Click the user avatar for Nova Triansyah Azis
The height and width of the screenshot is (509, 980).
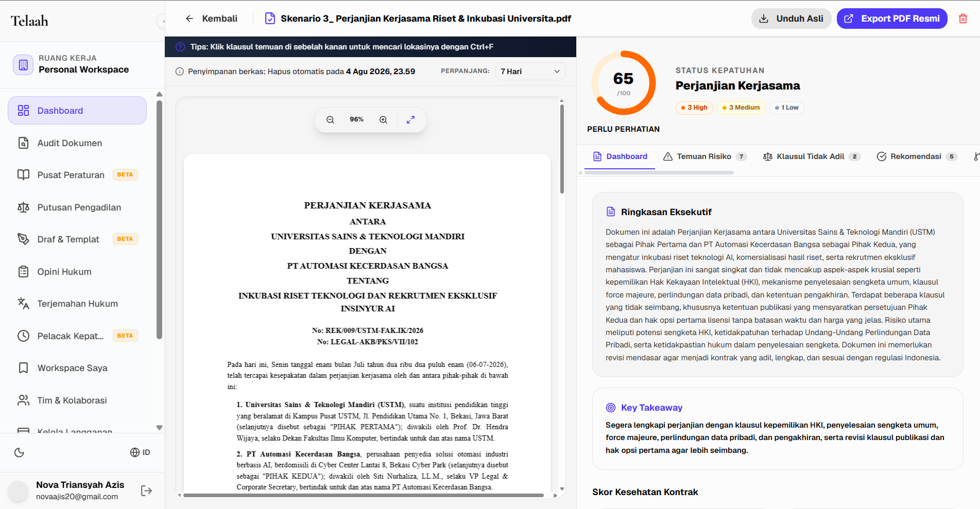click(18, 491)
